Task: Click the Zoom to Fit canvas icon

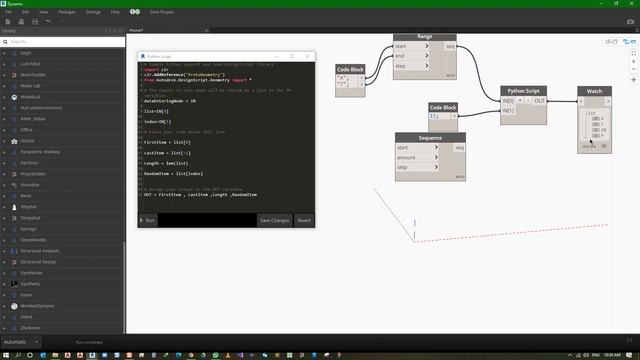Action: 633,53
